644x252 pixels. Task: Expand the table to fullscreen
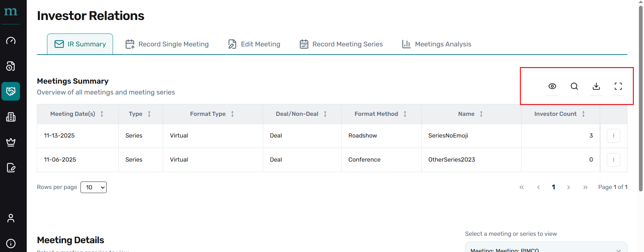point(618,86)
